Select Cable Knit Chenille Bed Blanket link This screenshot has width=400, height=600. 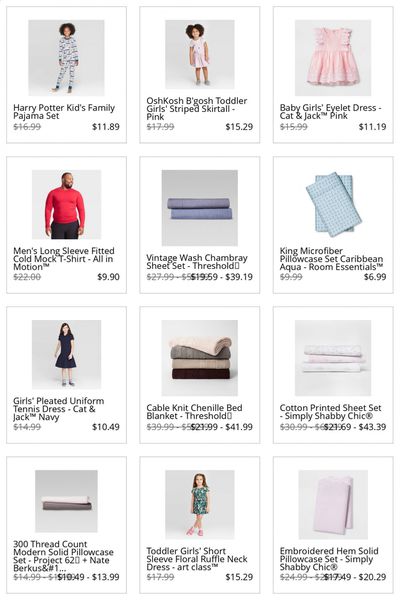tap(194, 412)
